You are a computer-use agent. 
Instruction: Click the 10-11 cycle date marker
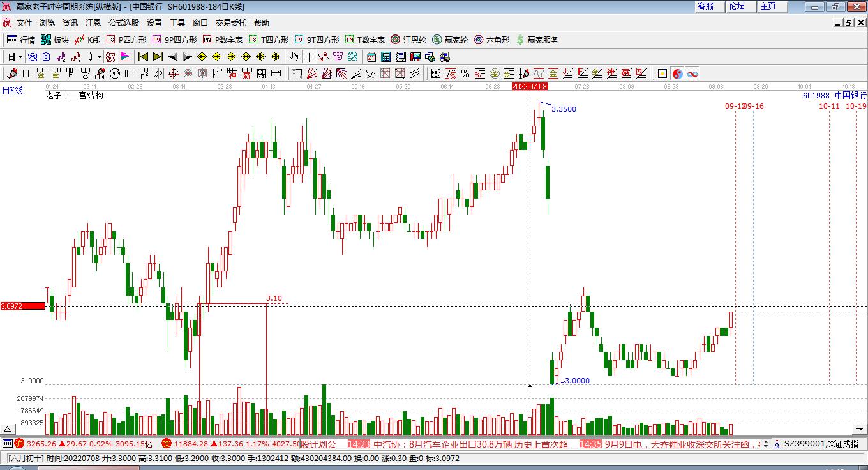point(830,106)
